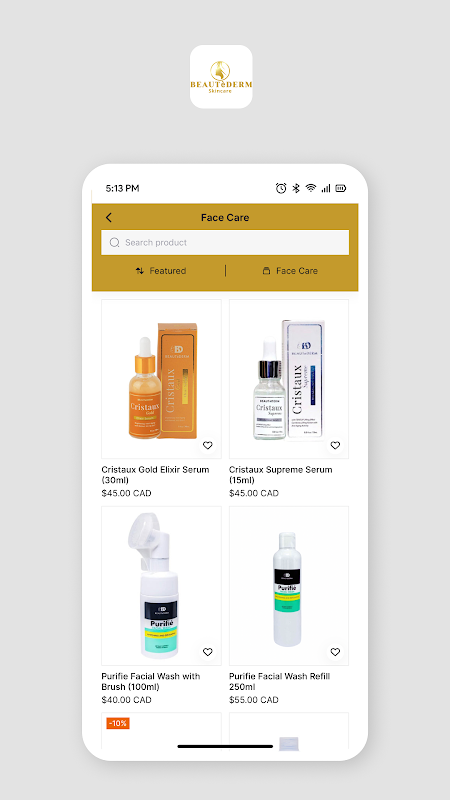Open the Featured sort dropdown
Screen dimensions: 450x800
coord(161,271)
